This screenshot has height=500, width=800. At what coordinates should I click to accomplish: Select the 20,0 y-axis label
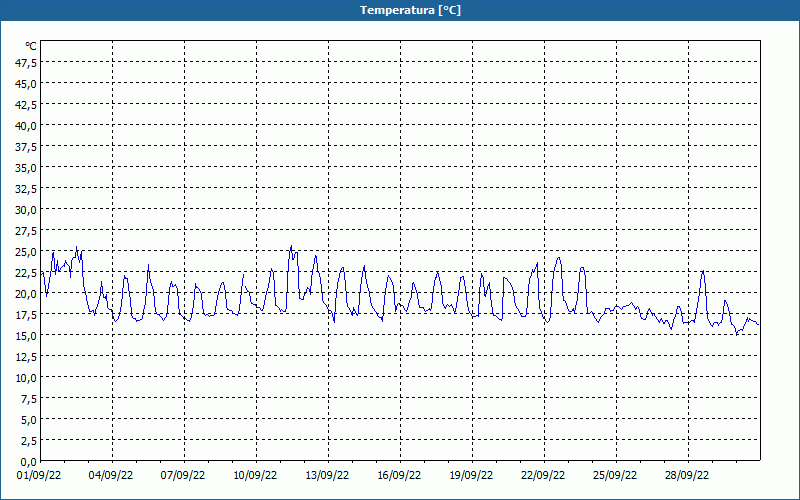[26, 294]
